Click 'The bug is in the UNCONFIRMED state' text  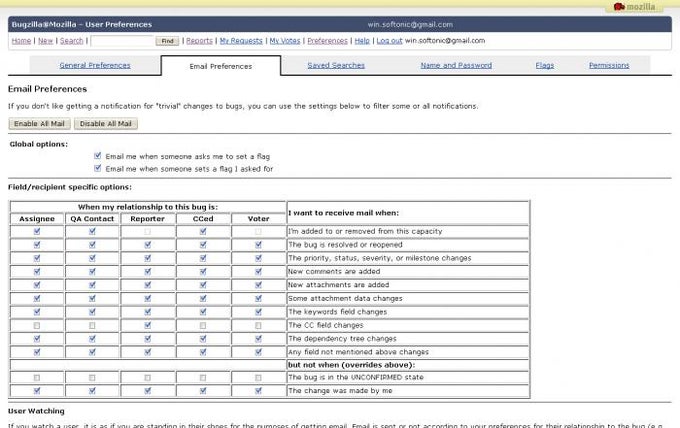(x=356, y=378)
